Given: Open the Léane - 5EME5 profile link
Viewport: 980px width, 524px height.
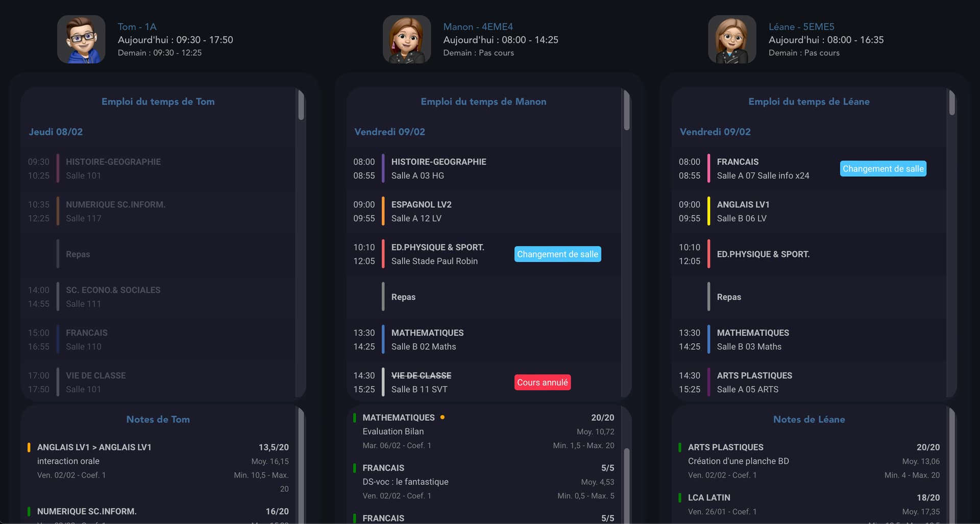Looking at the screenshot, I should click(x=801, y=27).
